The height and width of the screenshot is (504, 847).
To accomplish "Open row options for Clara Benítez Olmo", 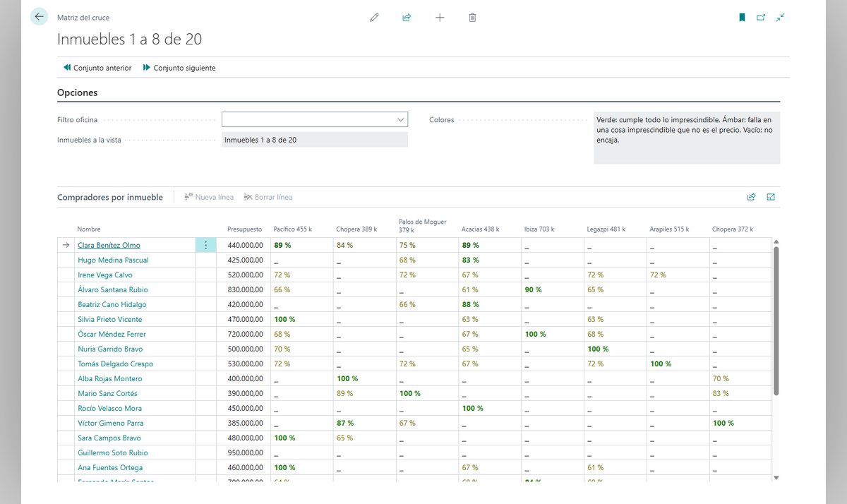I will (206, 245).
